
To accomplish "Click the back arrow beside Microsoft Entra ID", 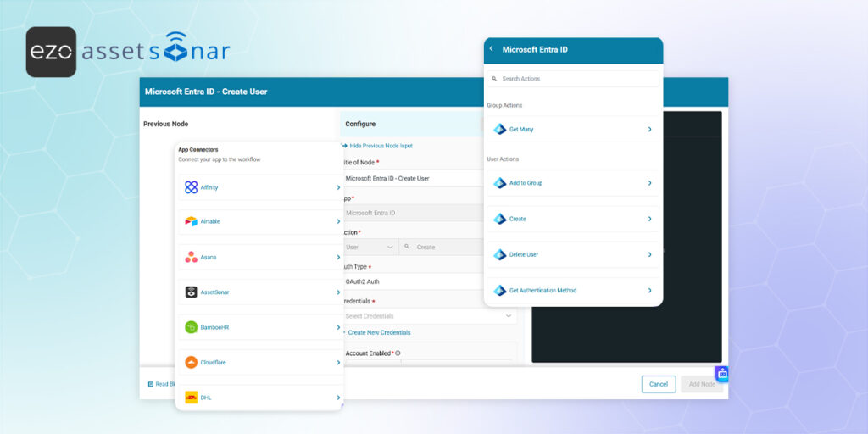I will [492, 49].
